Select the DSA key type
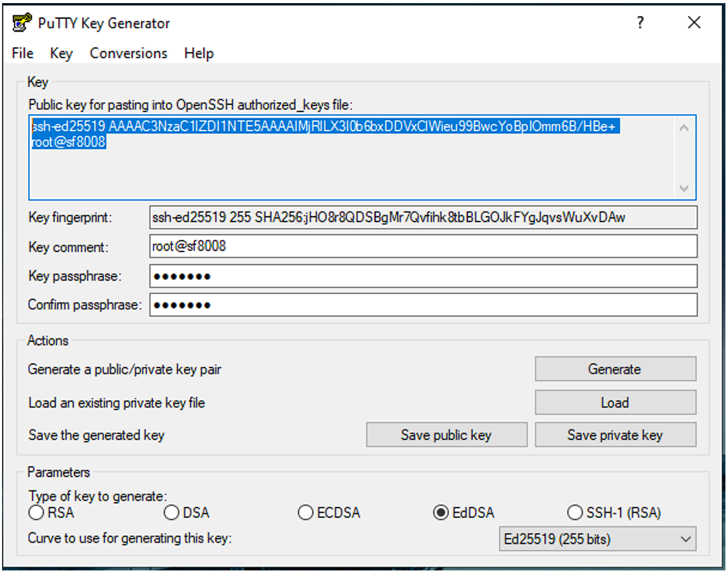This screenshot has height=573, width=728. coord(172,513)
